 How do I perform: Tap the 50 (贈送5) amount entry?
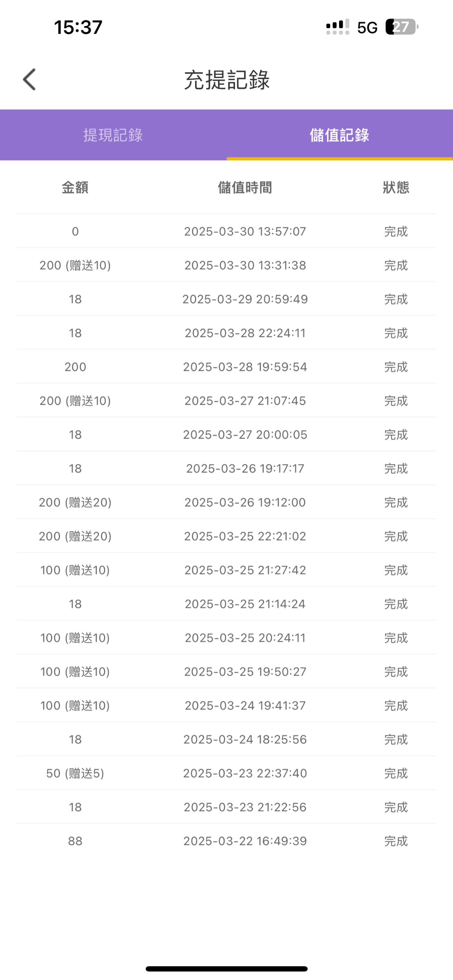pos(75,773)
